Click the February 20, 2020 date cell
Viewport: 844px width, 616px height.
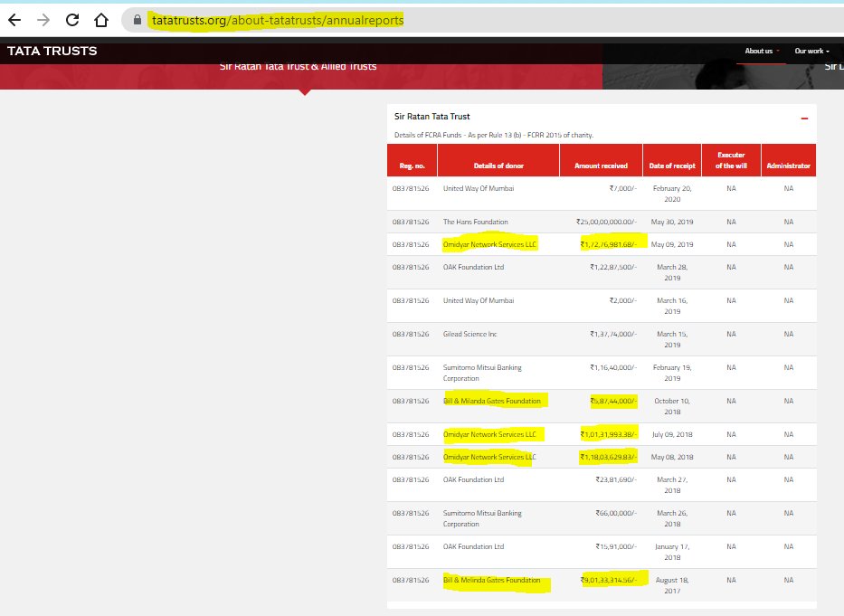tap(672, 194)
